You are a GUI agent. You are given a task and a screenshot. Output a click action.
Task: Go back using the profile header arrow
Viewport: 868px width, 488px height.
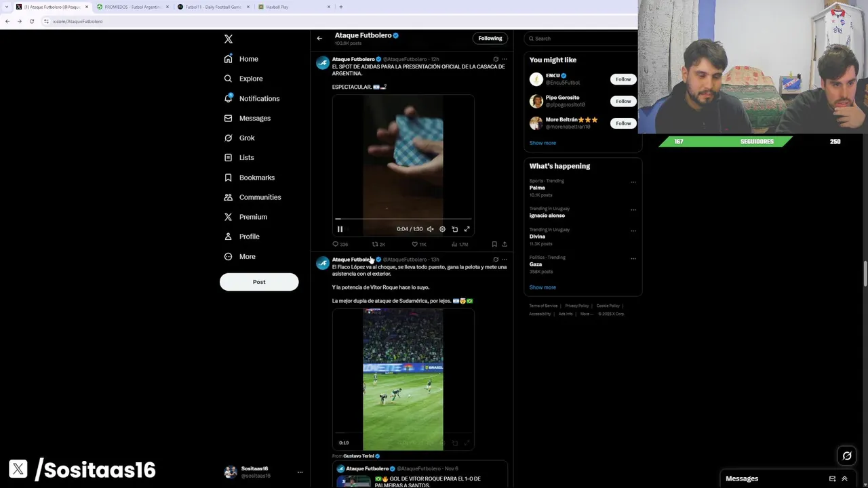point(319,38)
